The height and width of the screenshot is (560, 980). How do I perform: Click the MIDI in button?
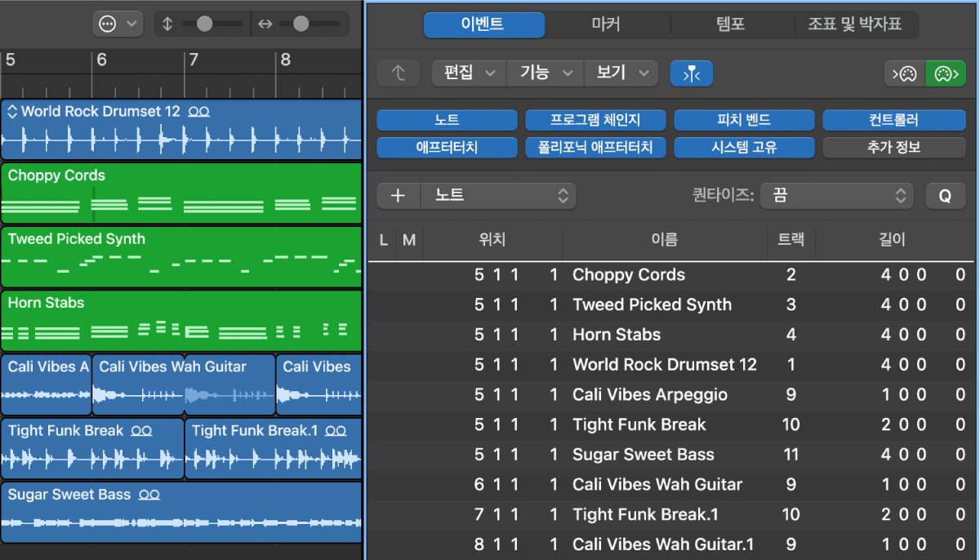point(904,73)
